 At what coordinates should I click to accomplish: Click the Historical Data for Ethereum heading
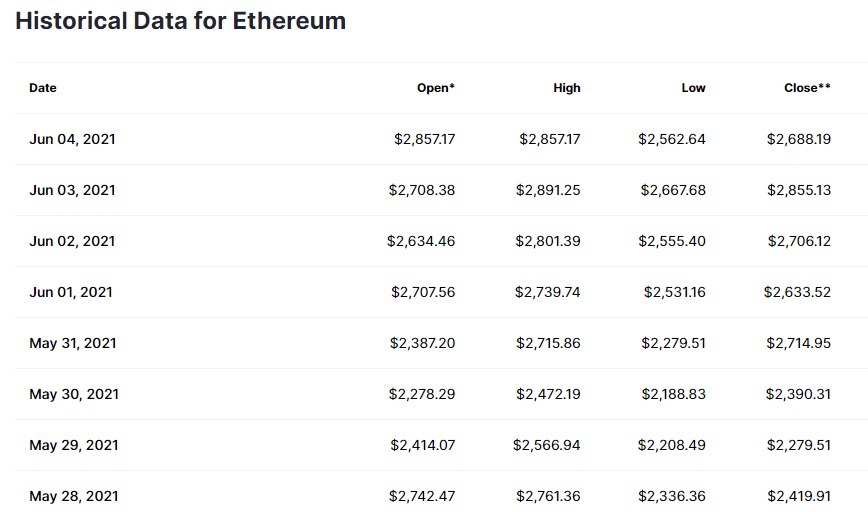[181, 21]
